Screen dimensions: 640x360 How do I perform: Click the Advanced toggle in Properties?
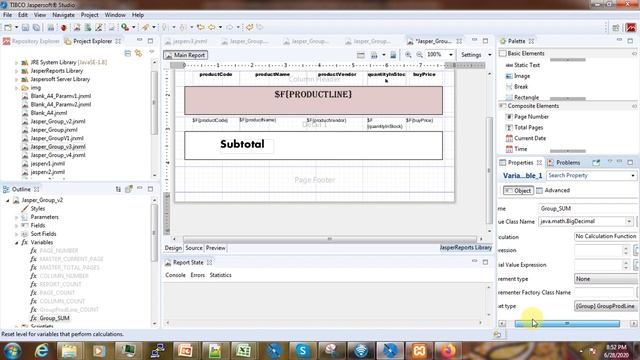pos(553,190)
